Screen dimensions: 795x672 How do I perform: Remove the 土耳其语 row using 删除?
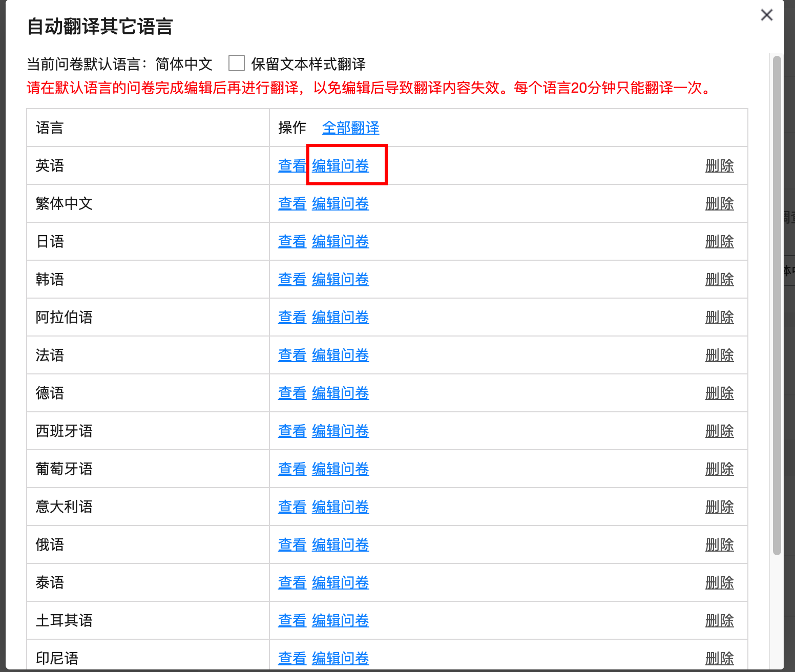[x=720, y=620]
